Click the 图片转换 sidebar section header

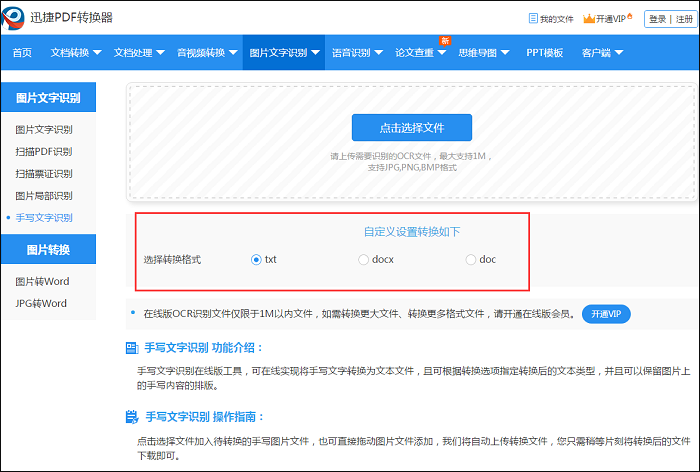click(48, 249)
